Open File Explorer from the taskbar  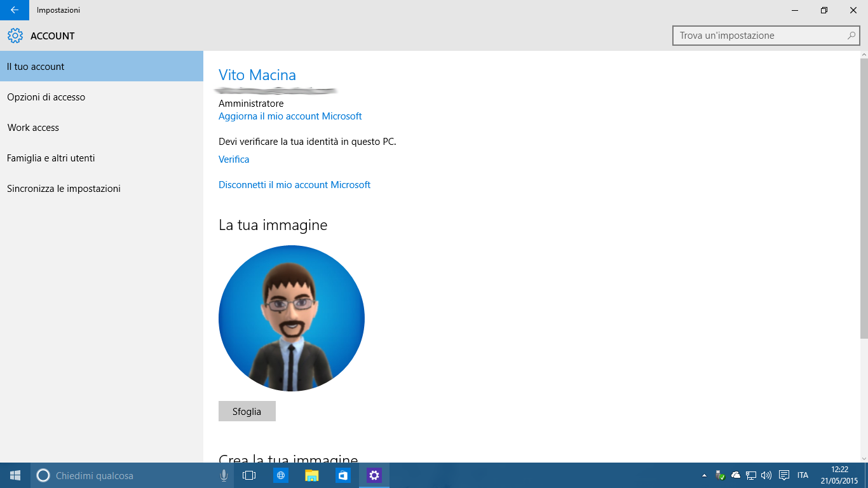311,475
